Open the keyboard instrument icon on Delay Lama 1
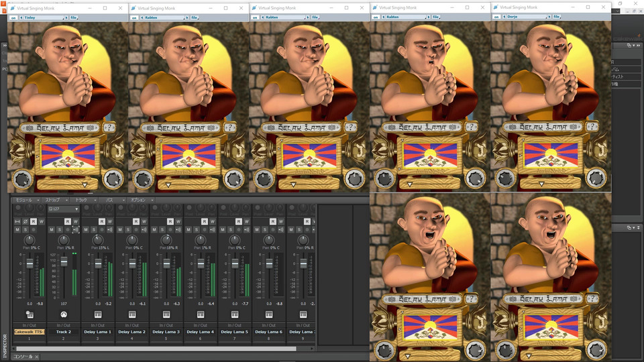This screenshot has height=362, width=644. (98, 314)
